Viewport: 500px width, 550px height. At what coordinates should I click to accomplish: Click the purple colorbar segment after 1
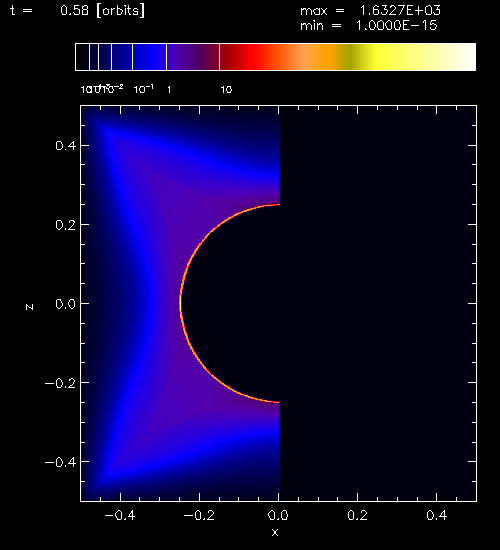[x=193, y=57]
